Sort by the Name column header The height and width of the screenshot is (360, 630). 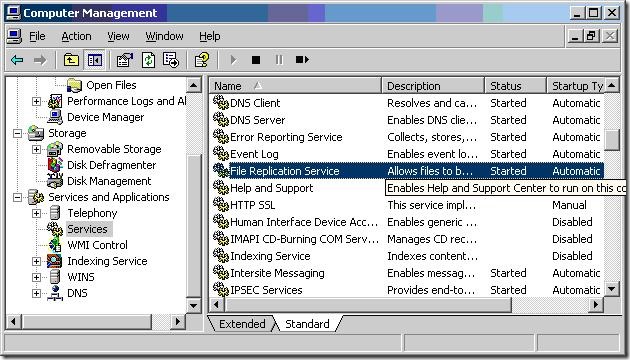(295, 86)
